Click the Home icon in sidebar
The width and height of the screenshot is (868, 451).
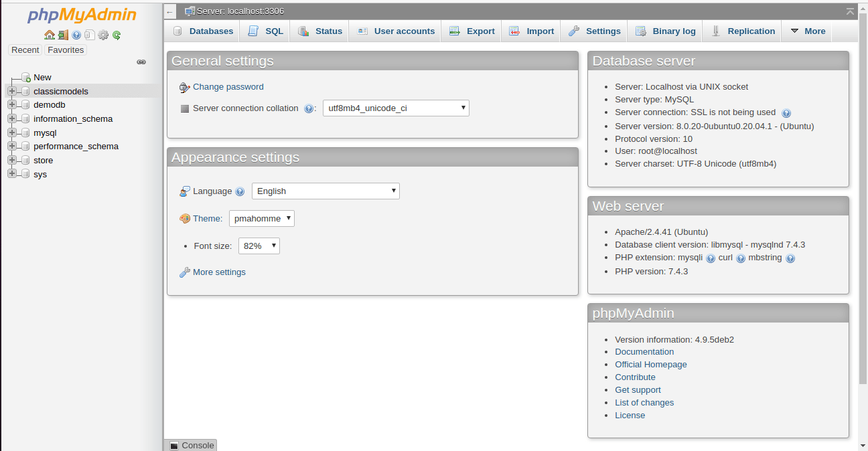[49, 35]
